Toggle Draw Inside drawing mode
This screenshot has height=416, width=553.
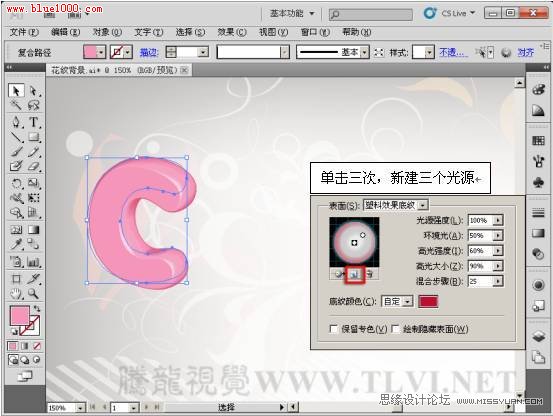(37, 360)
